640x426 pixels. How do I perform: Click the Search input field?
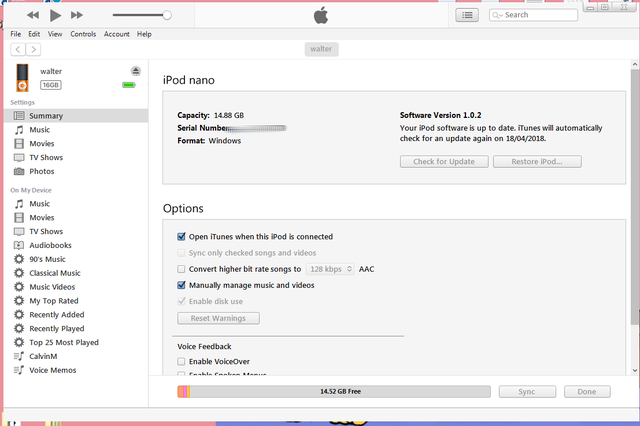(533, 15)
